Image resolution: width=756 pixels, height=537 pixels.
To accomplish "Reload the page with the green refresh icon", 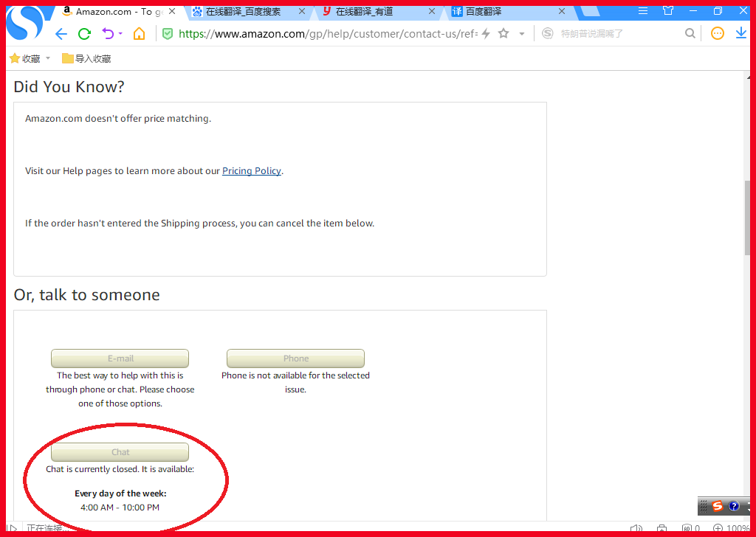I will click(x=84, y=34).
